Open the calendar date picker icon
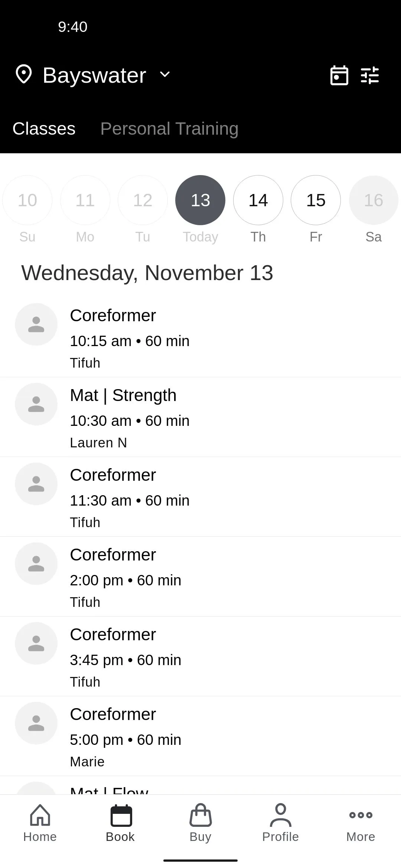The width and height of the screenshot is (401, 868). [339, 75]
